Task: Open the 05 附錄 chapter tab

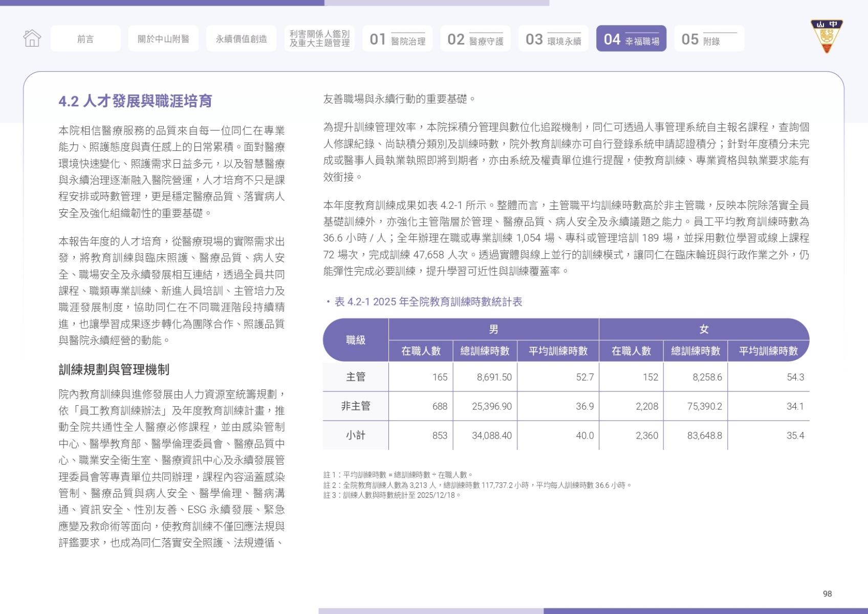Action: click(709, 38)
